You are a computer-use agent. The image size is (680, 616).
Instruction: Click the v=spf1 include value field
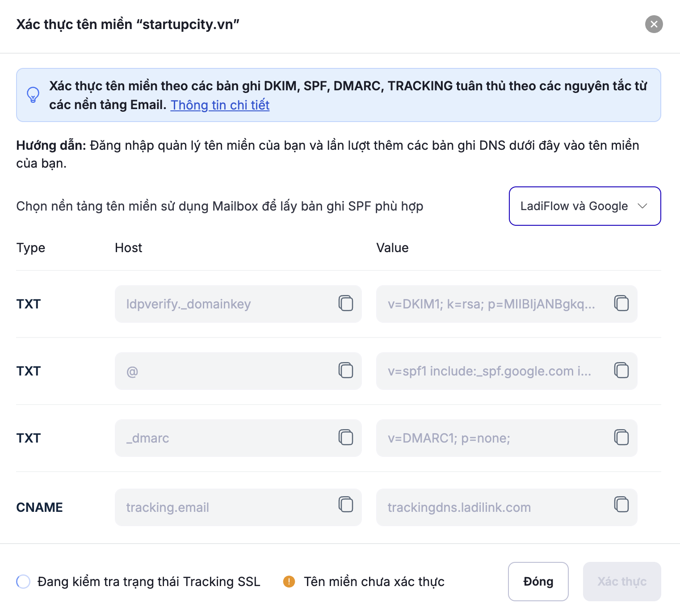pos(491,371)
